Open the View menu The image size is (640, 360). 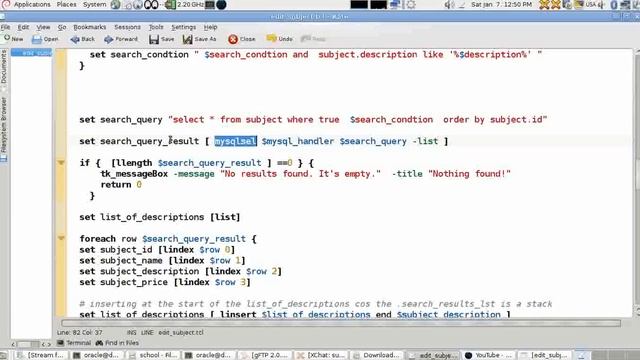[43, 27]
